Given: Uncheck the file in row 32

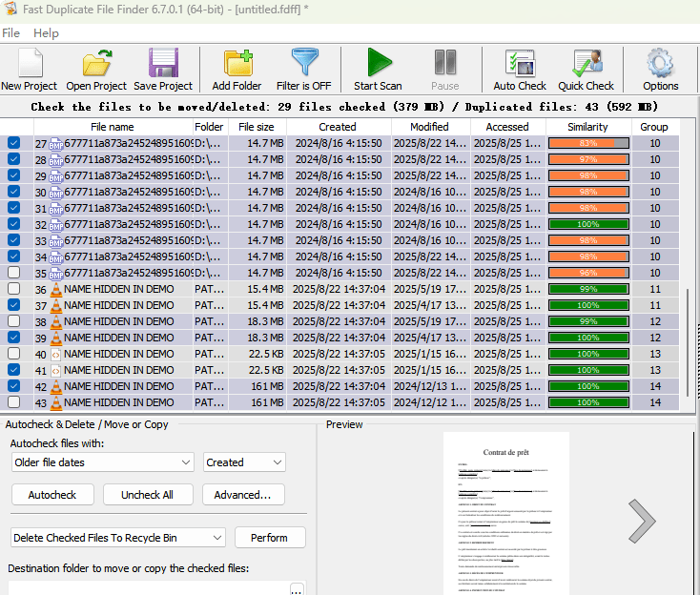Looking at the screenshot, I should 14,224.
